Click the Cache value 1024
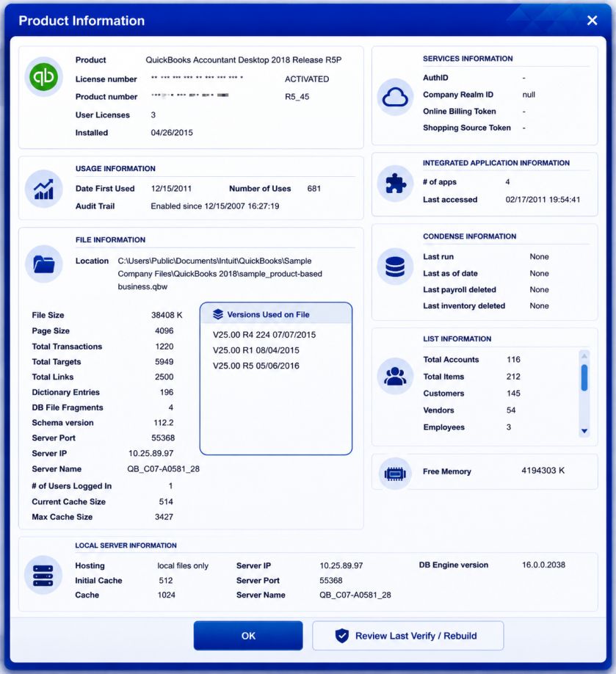The width and height of the screenshot is (616, 674). pos(166,595)
